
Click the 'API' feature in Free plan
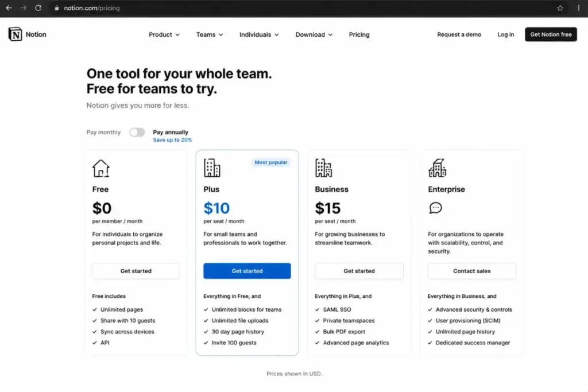coord(105,343)
